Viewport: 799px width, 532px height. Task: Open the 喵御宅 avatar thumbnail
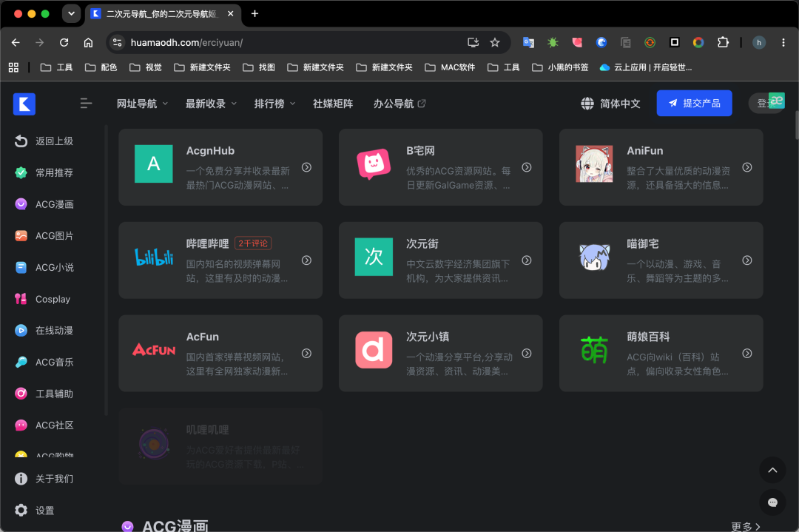[x=594, y=257]
